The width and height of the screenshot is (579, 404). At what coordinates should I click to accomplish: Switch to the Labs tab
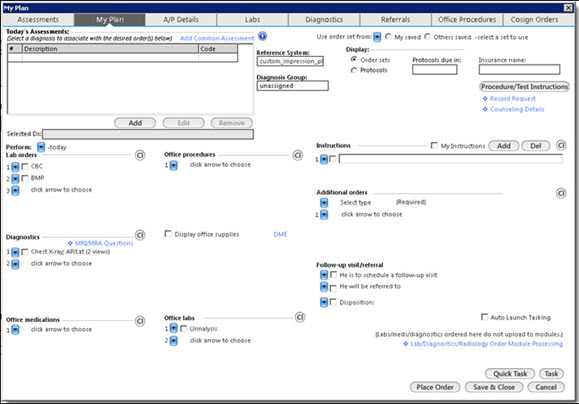[253, 20]
